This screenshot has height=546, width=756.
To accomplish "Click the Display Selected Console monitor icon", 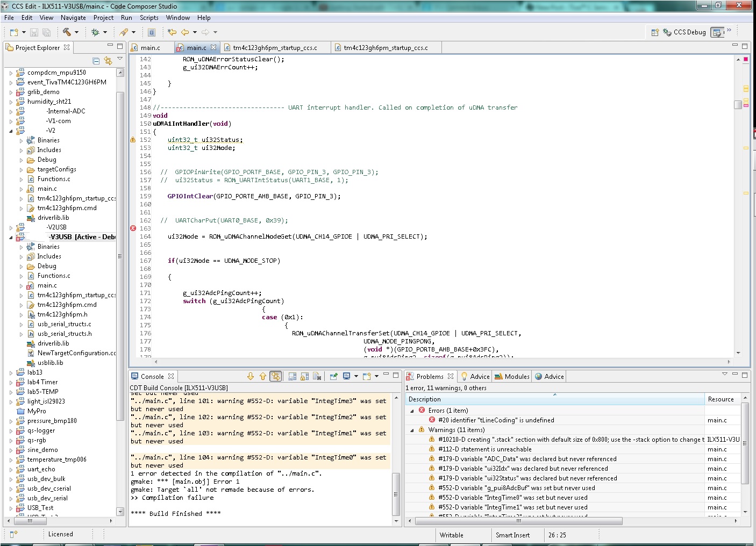I will [346, 376].
